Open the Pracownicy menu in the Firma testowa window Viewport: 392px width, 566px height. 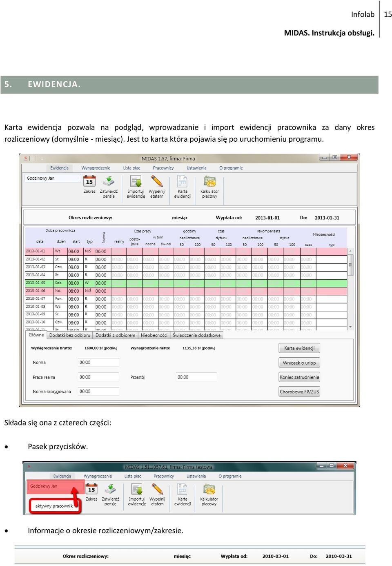tap(164, 476)
